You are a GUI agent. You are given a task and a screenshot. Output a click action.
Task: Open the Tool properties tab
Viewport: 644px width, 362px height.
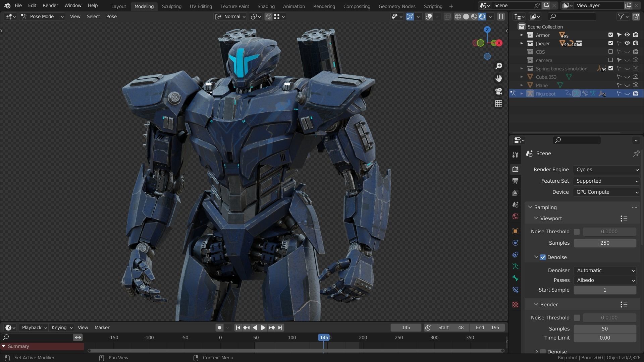pos(516,155)
